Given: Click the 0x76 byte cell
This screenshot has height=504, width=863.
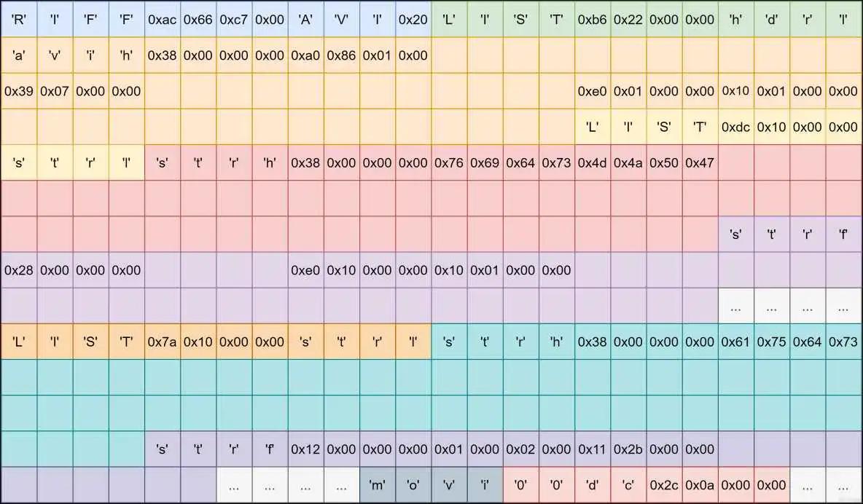Looking at the screenshot, I should point(449,163).
